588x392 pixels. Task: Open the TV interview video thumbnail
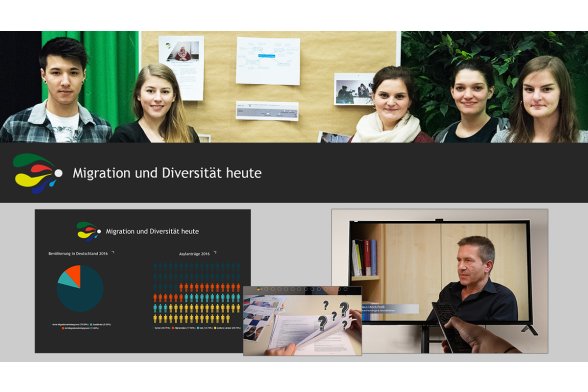[x=440, y=281]
